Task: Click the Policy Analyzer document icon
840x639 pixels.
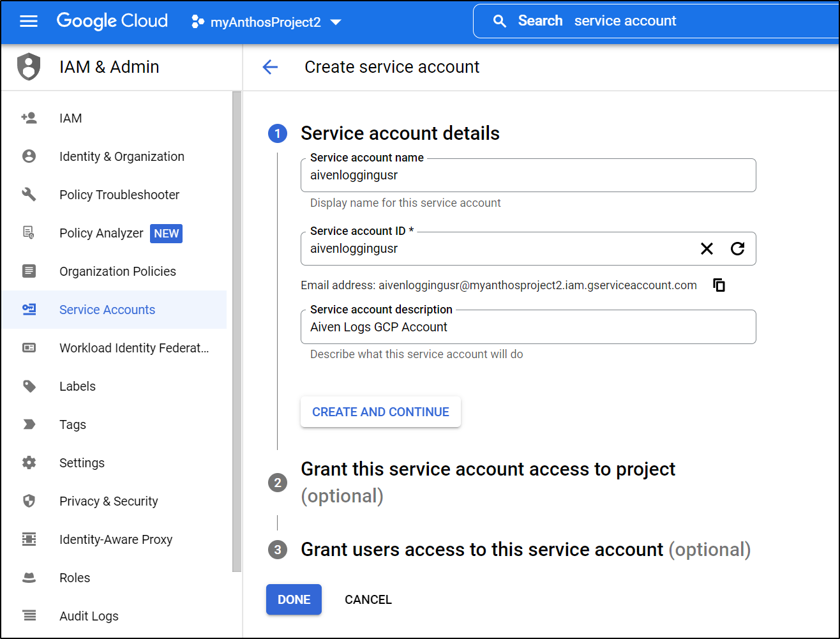Action: pyautogui.click(x=29, y=233)
